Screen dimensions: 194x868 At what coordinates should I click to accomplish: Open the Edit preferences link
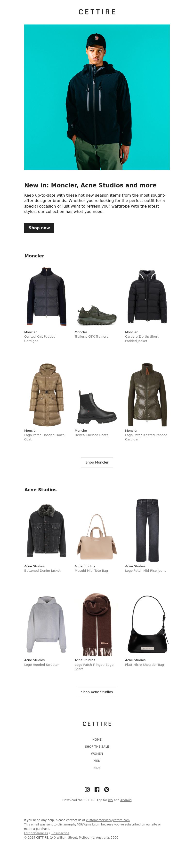[36, 833]
